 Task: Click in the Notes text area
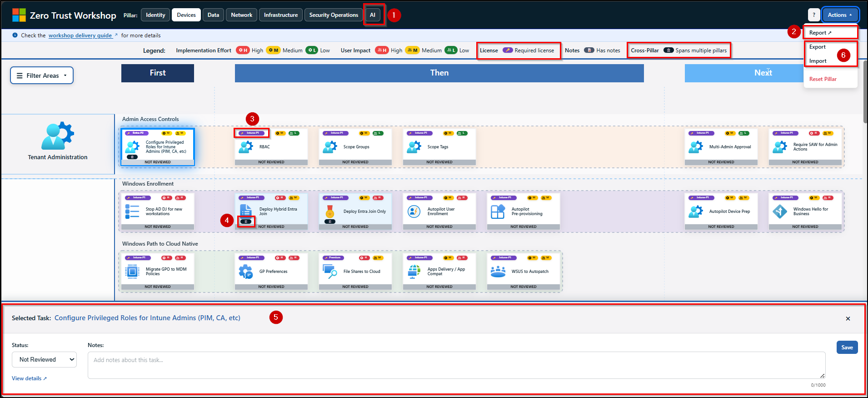457,365
